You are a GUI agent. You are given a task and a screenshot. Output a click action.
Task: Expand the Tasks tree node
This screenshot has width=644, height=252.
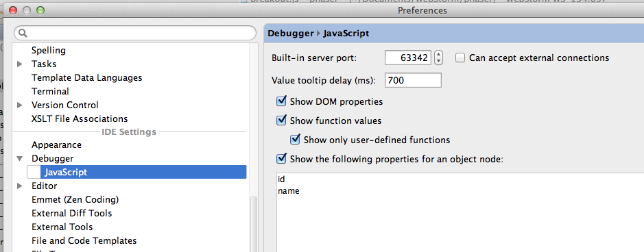pyautogui.click(x=20, y=64)
